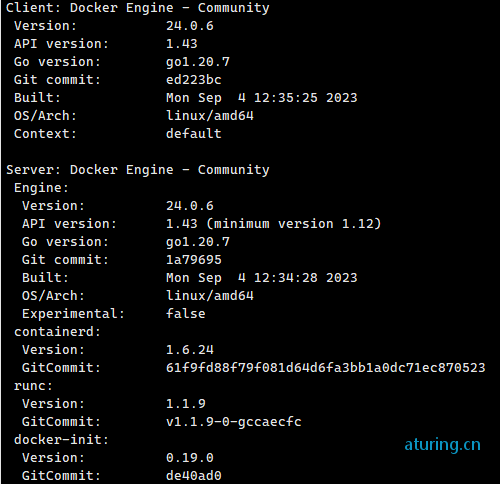Click the Engine: section label
Screen dimensions: 500x484
pyautogui.click(x=41, y=188)
